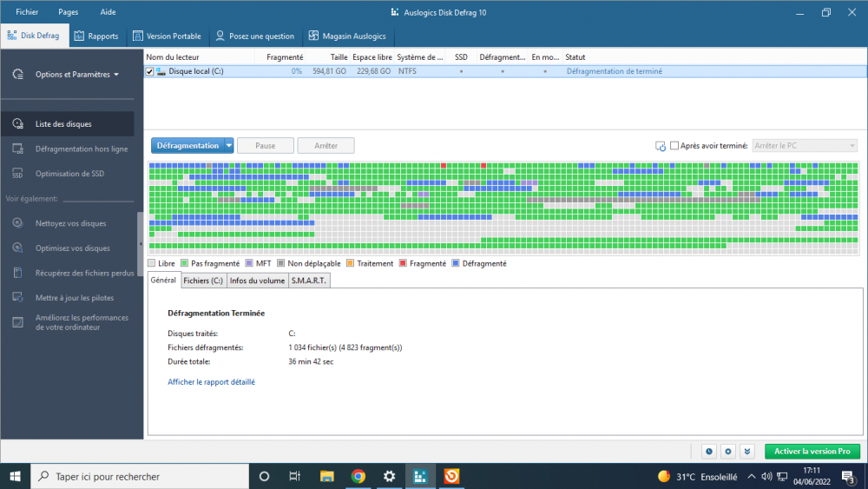Click the double-chevron icon at bottom right
The width and height of the screenshot is (868, 489).
[x=746, y=452]
